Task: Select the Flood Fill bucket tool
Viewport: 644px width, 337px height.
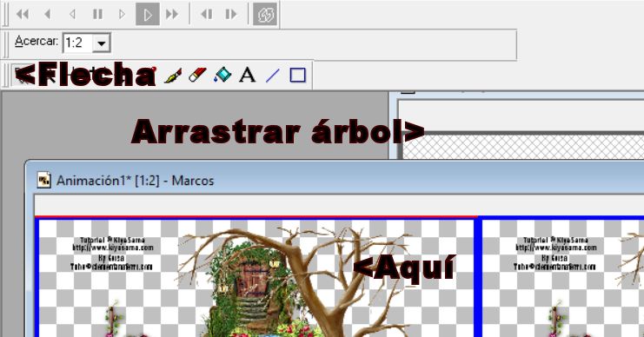Action: click(x=222, y=75)
